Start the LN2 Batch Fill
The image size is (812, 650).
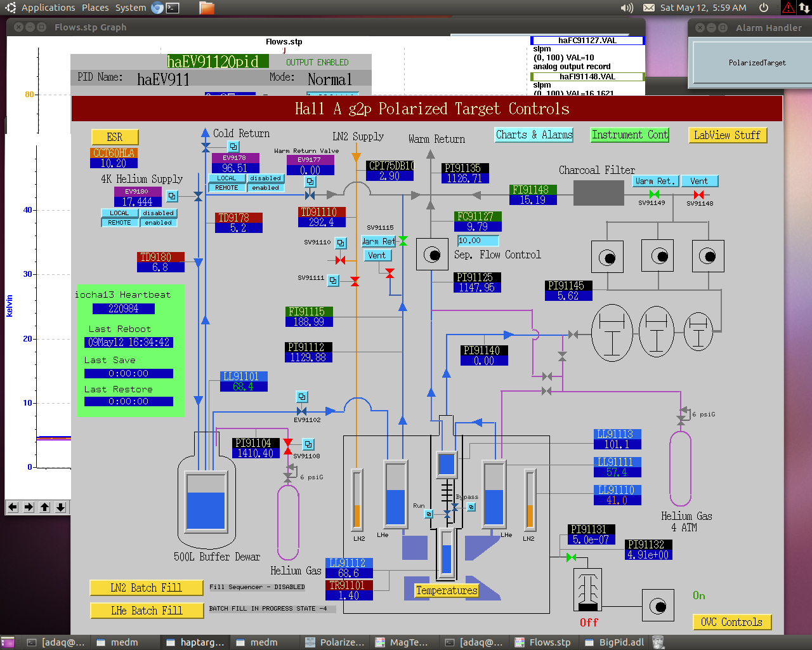pos(147,588)
